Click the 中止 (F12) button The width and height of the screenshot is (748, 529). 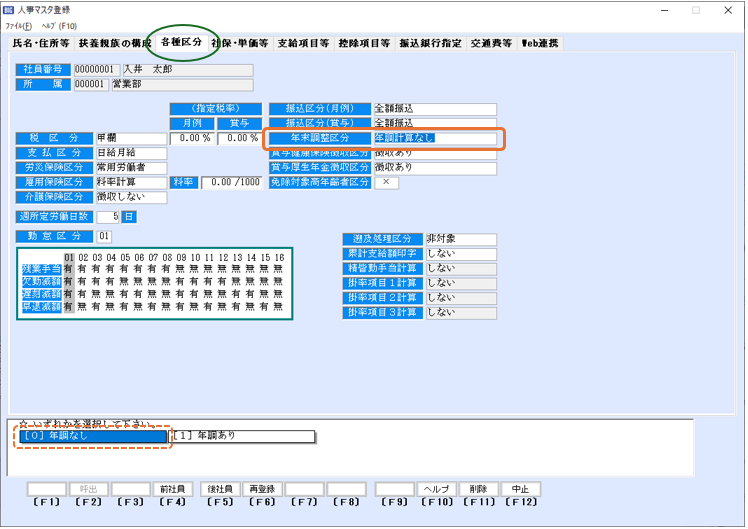point(520,490)
